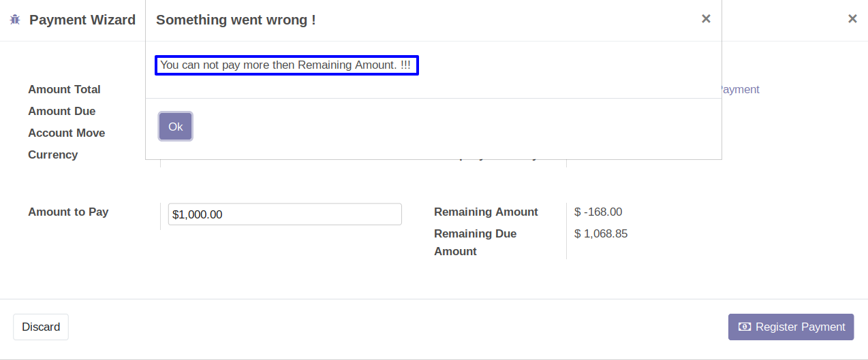Click the Amount to Pay label
This screenshot has height=360, width=868.
pos(68,212)
